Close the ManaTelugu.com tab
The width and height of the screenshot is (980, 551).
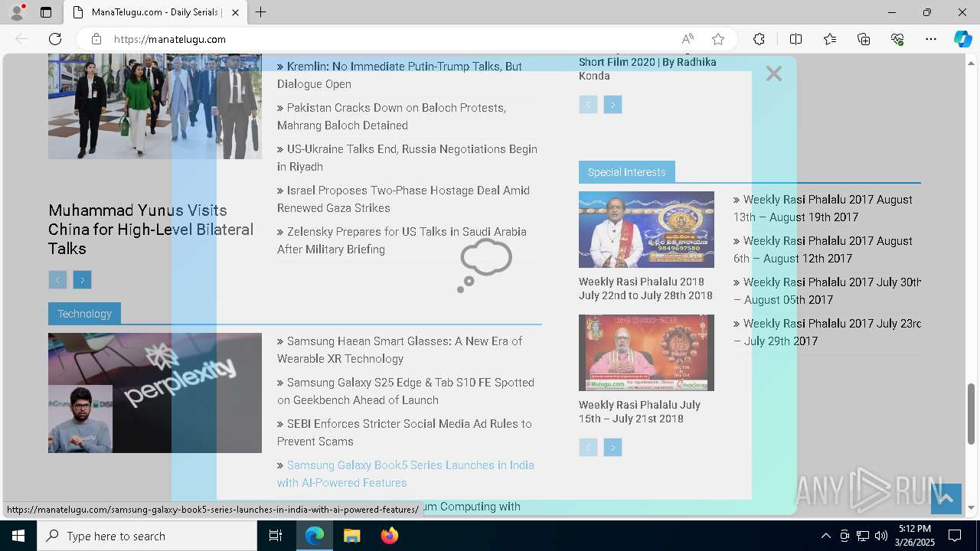(x=235, y=12)
